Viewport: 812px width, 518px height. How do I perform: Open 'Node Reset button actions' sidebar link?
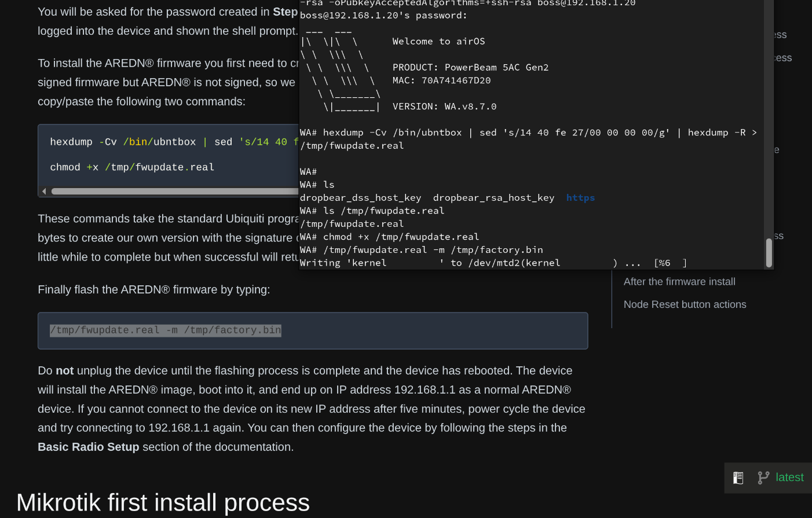(685, 304)
